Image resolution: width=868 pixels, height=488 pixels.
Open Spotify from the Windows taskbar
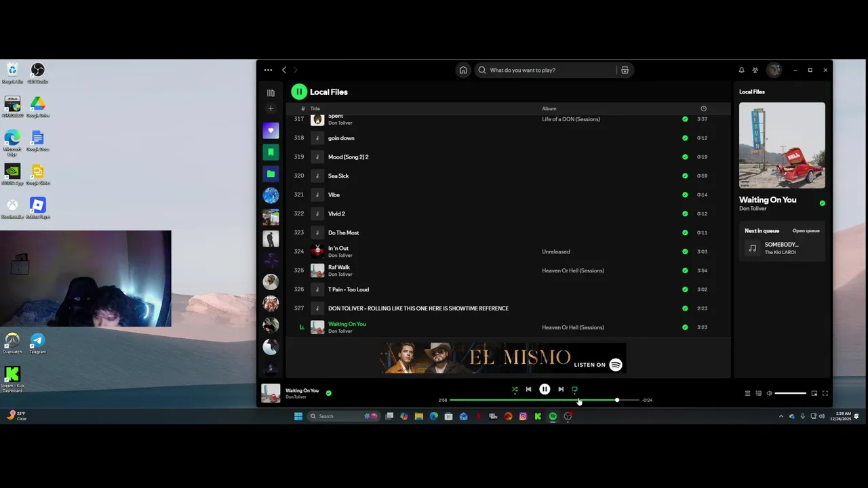(x=553, y=416)
